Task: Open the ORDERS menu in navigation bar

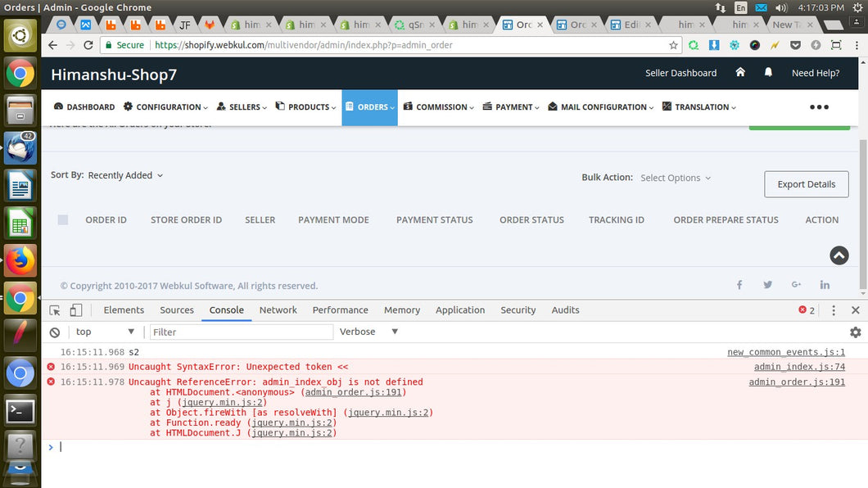Action: coord(369,107)
